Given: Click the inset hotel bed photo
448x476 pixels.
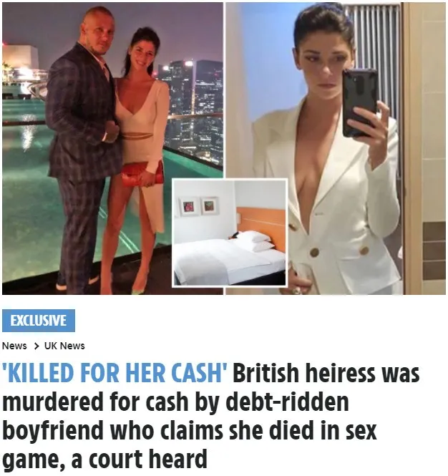Looking at the screenshot, I should click(230, 233).
